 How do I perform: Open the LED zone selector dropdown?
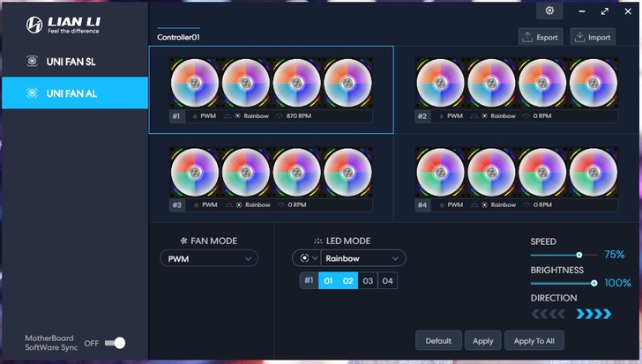(x=307, y=258)
